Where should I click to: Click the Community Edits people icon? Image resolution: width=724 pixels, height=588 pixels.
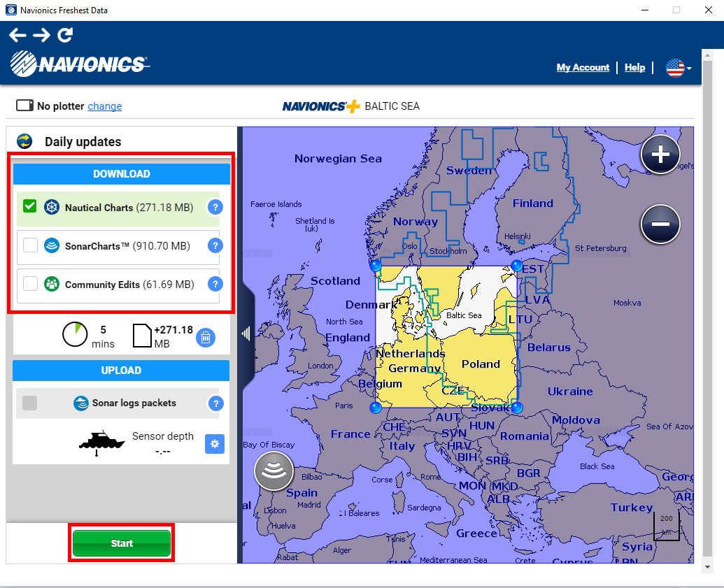(x=52, y=284)
